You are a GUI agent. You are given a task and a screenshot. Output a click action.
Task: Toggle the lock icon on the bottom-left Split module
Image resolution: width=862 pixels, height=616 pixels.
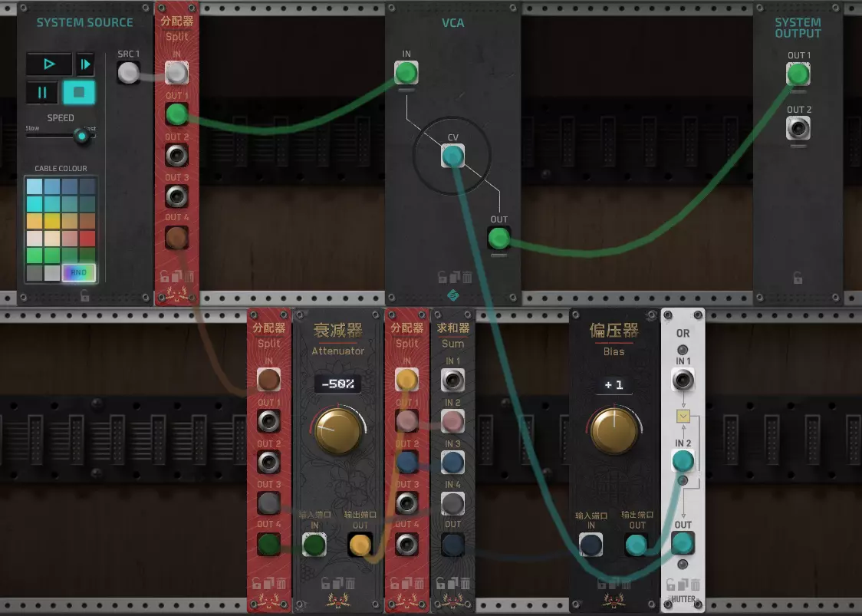point(257,583)
